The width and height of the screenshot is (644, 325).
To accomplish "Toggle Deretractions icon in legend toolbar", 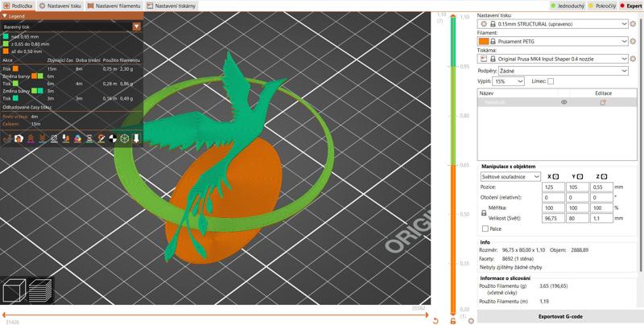I will pos(42,138).
